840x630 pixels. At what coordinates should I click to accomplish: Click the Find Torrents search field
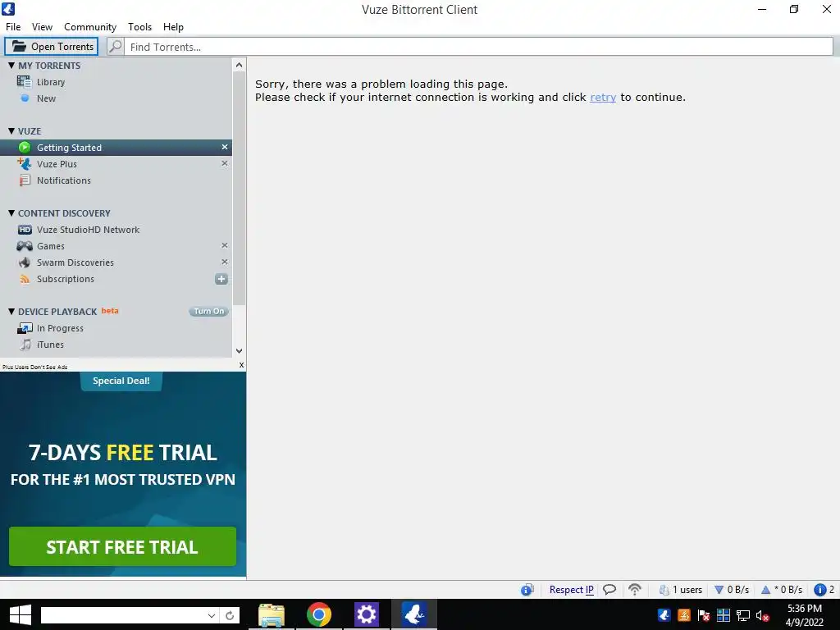478,47
